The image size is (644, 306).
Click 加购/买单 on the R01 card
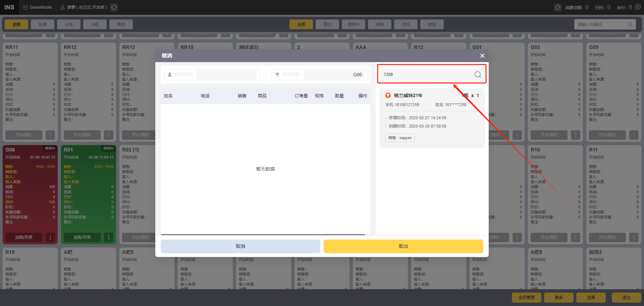pyautogui.click(x=82, y=237)
